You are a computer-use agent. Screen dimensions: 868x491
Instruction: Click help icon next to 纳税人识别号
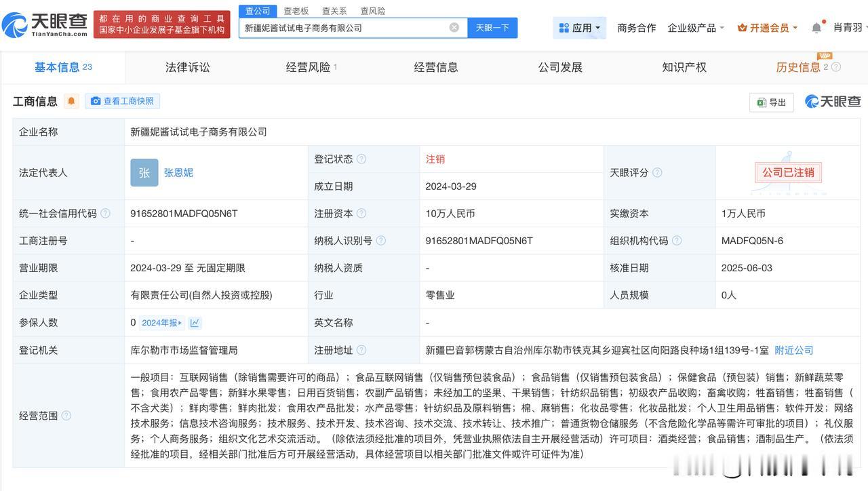(381, 241)
